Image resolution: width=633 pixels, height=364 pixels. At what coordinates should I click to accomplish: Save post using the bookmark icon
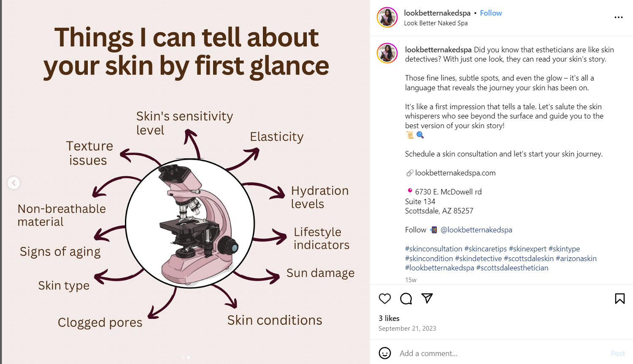619,299
